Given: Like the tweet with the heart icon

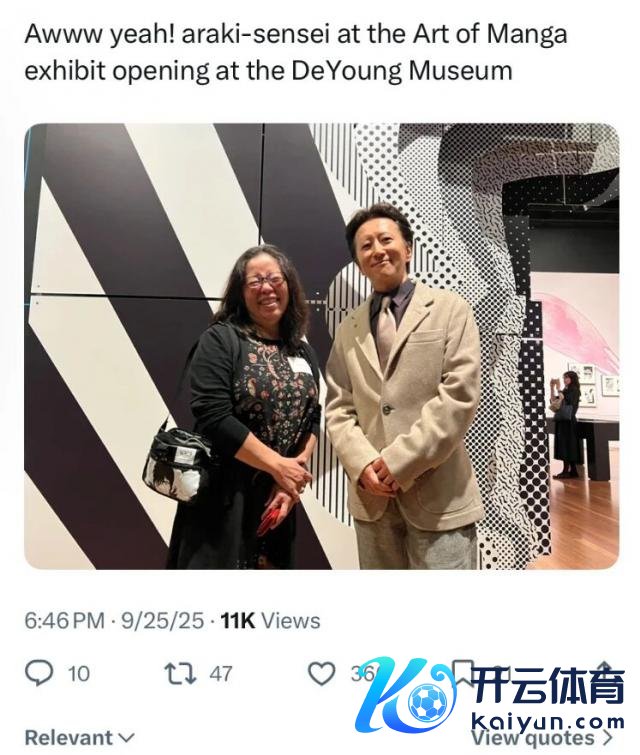Looking at the screenshot, I should coord(322,673).
